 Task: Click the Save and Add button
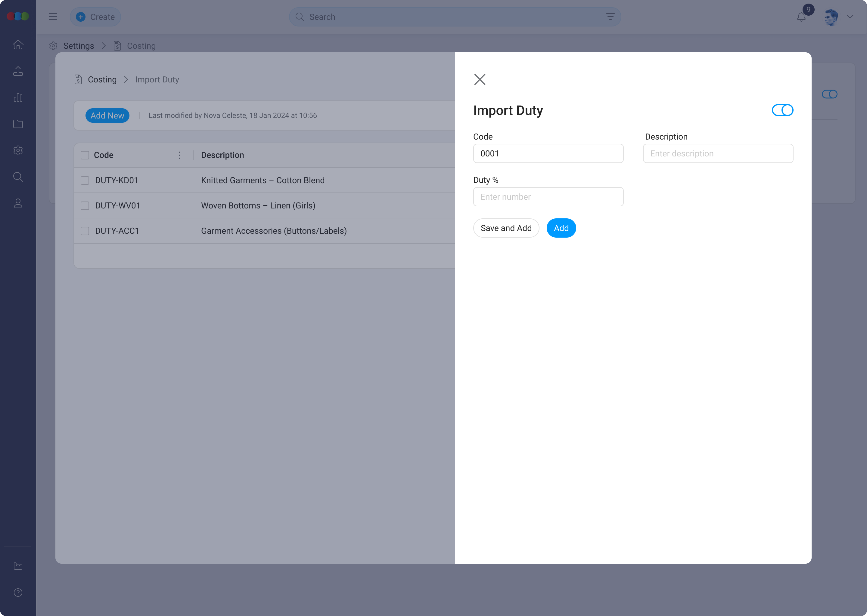coord(506,228)
